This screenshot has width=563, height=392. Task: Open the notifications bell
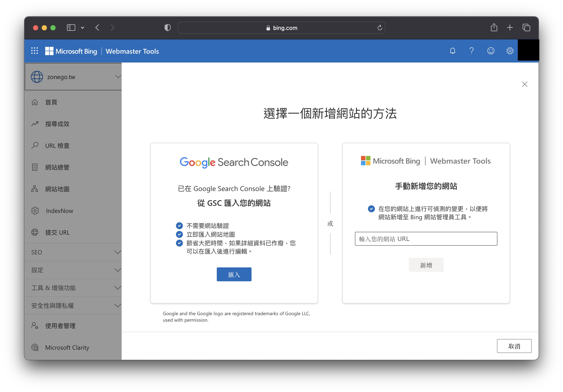click(452, 51)
